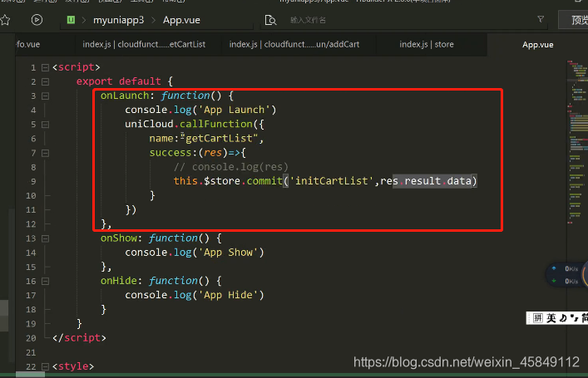Screen dimensions: 588x378
Task: Click the commented console.log(res) on line 8
Action: coord(230,167)
